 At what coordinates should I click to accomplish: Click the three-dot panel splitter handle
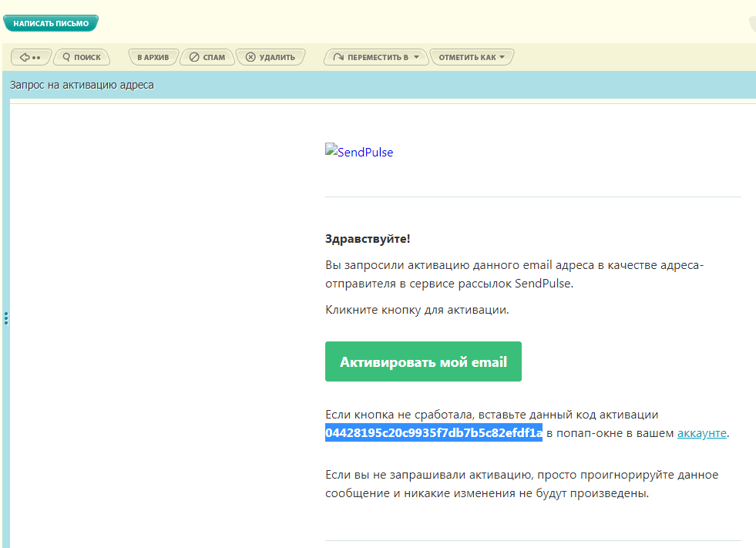click(6, 318)
